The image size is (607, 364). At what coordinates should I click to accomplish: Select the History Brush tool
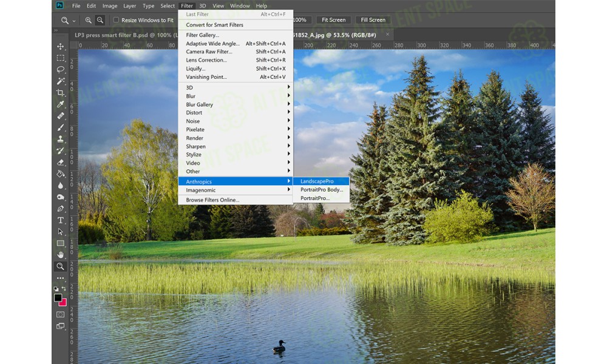60,150
